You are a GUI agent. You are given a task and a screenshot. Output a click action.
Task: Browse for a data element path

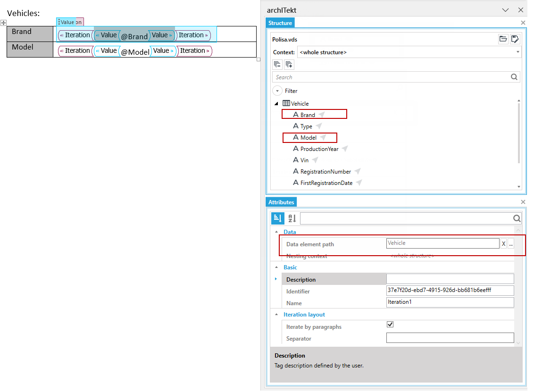511,244
